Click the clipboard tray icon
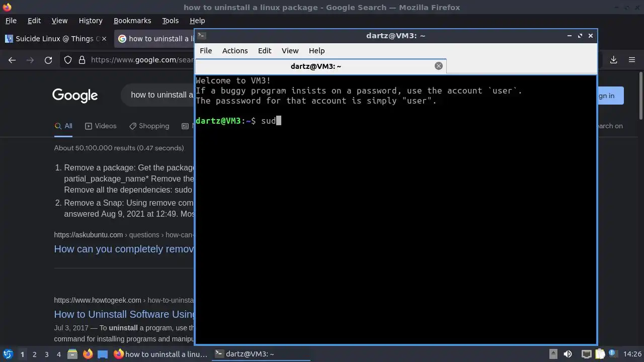644x362 pixels. tap(600, 354)
